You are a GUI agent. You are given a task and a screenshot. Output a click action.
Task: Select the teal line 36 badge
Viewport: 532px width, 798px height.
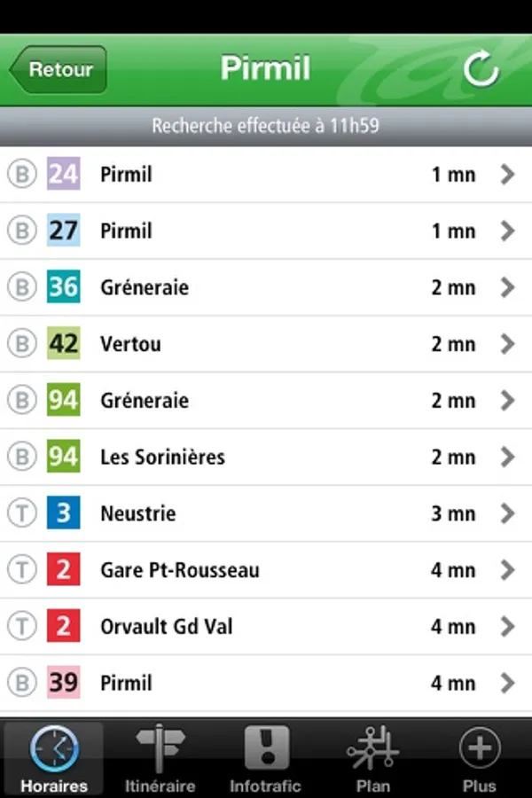pyautogui.click(x=63, y=287)
